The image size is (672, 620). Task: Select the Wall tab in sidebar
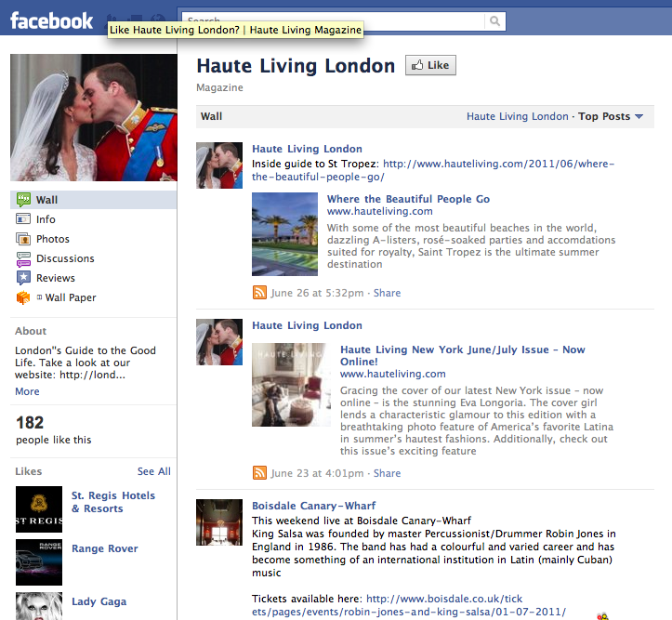pos(46,200)
